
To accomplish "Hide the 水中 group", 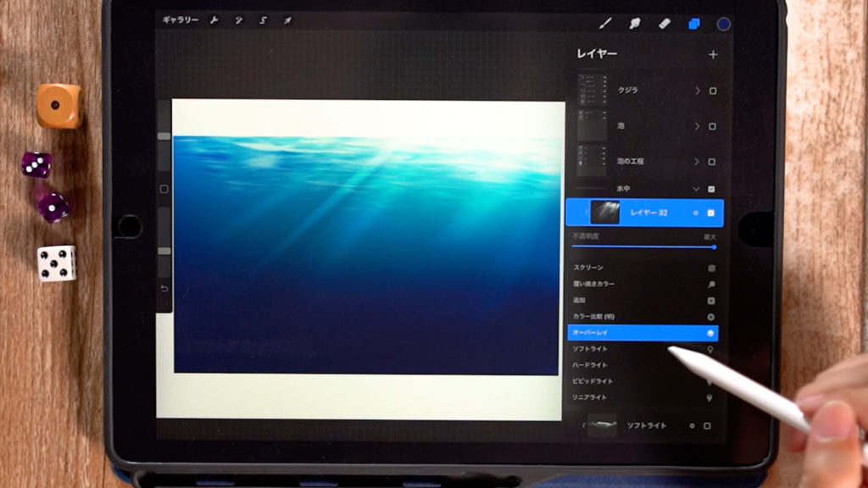I will pyautogui.click(x=711, y=189).
